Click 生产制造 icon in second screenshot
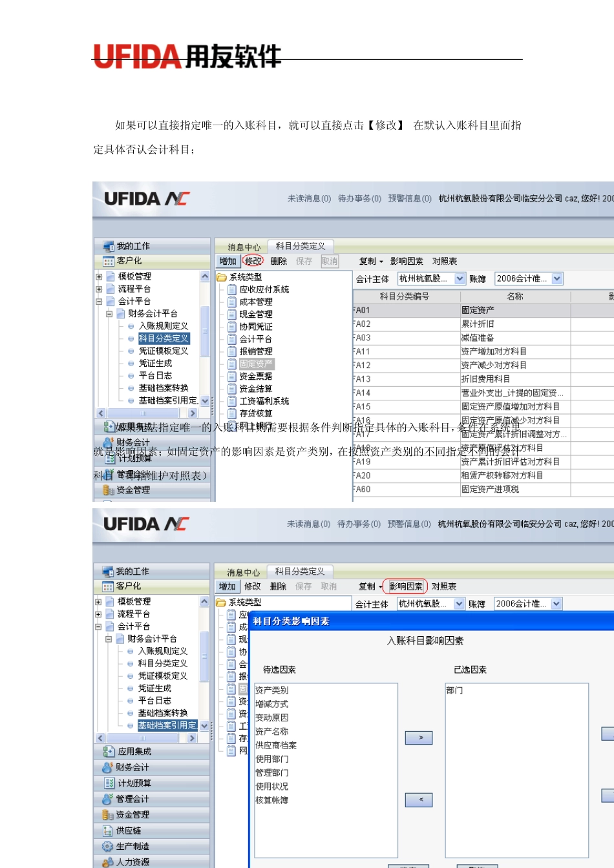Screen dimensions: 614x868 tap(108, 846)
